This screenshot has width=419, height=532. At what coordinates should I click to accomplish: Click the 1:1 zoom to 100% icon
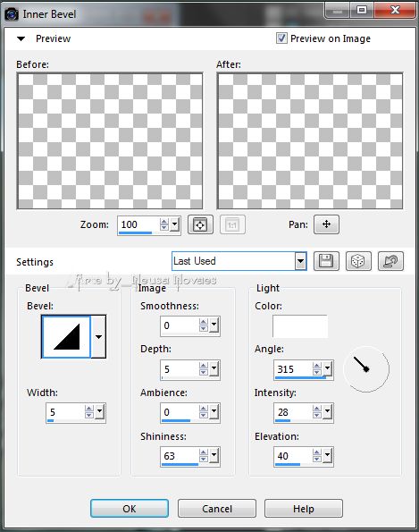[232, 224]
